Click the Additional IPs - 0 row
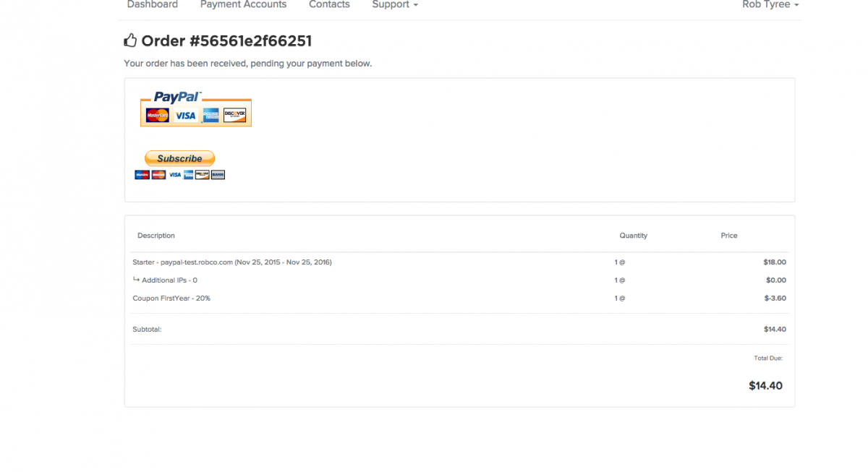Viewport: 868px width, 472px height. point(169,280)
